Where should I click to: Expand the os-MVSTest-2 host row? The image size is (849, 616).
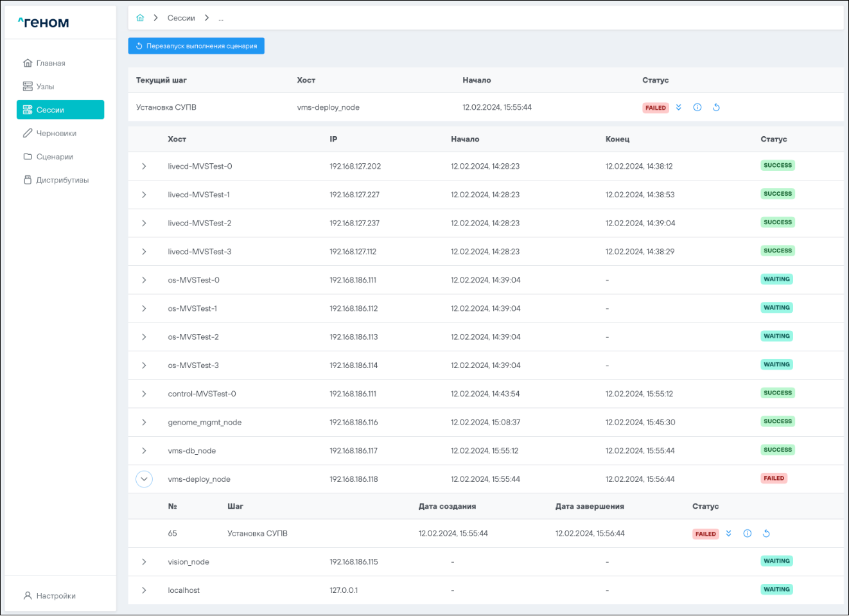[144, 337]
